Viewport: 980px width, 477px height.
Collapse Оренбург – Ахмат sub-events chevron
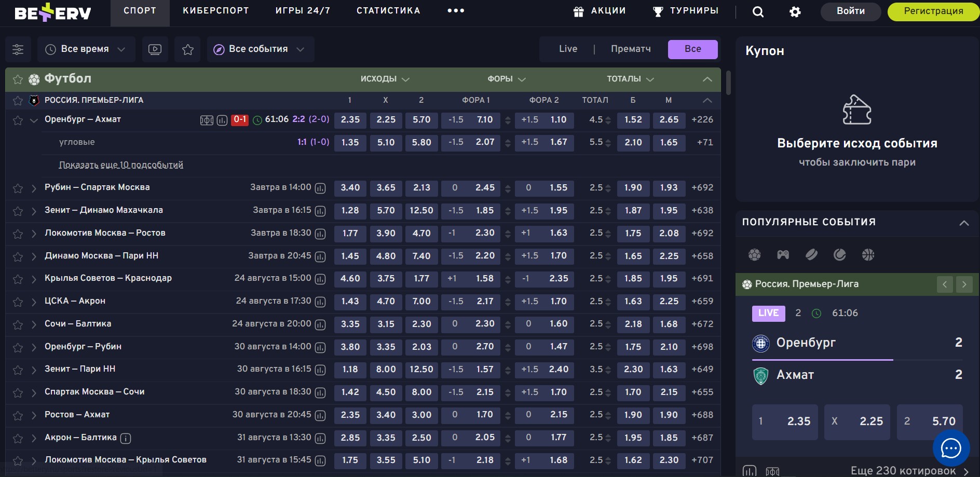(x=34, y=120)
